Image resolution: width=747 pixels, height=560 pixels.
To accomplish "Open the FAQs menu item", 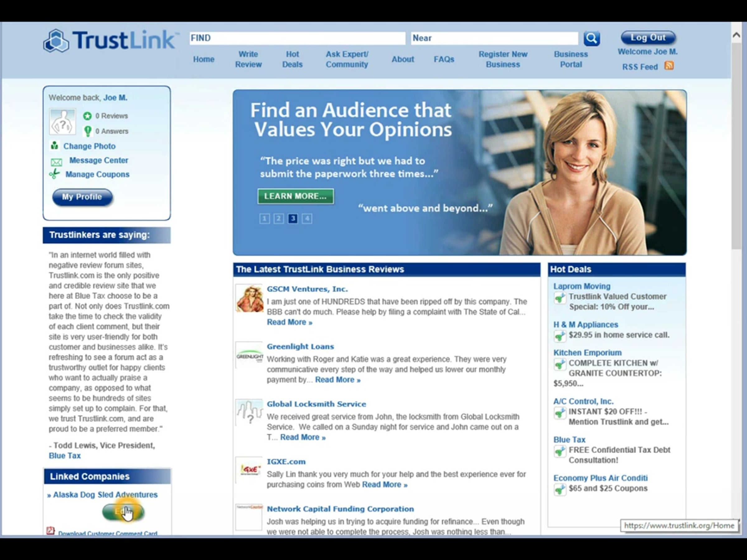I will click(444, 59).
